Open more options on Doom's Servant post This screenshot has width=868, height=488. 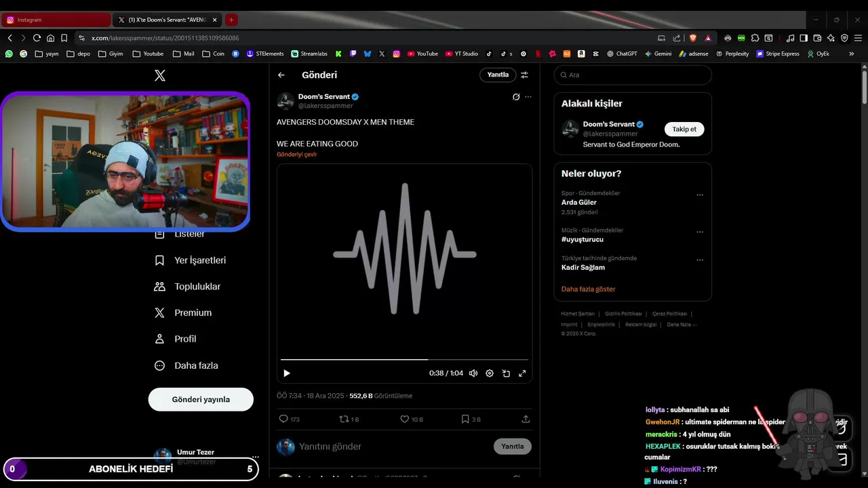coord(528,97)
